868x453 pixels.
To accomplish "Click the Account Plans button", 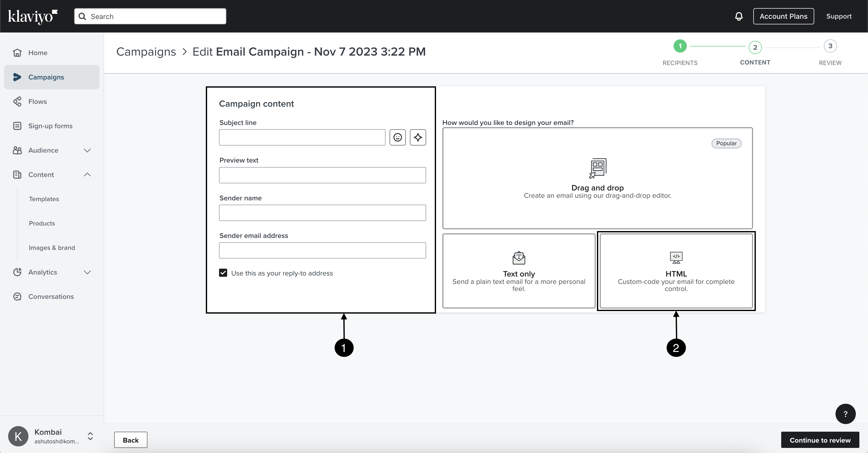I will [783, 16].
